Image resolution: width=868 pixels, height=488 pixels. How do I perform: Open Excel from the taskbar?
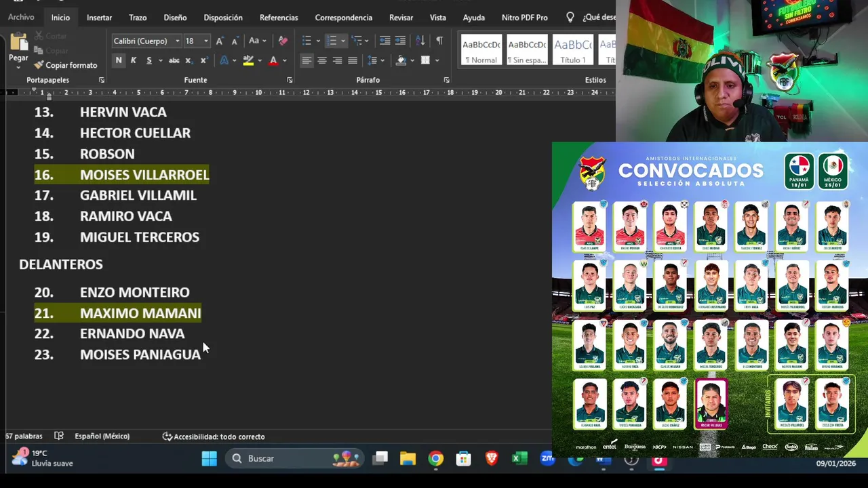click(519, 459)
